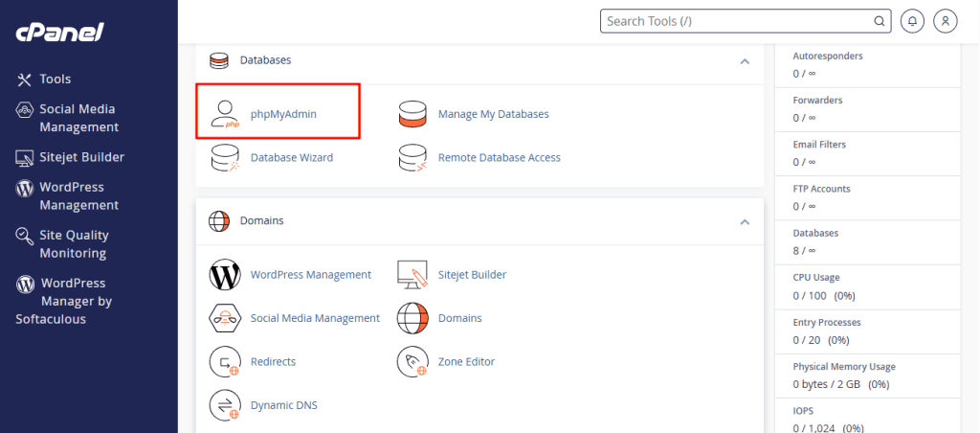Click the '8 / ∞' databases value

pyautogui.click(x=804, y=250)
